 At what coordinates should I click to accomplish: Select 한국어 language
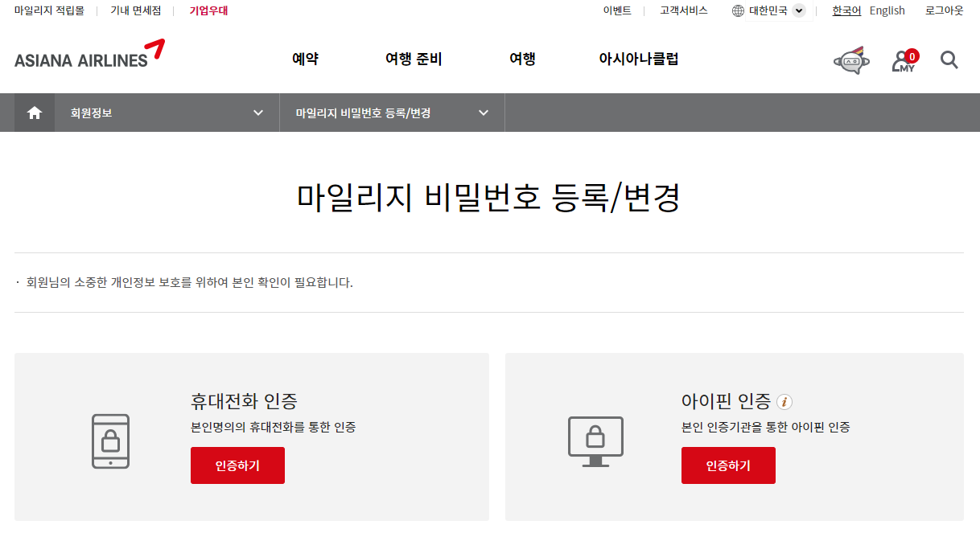(x=846, y=10)
